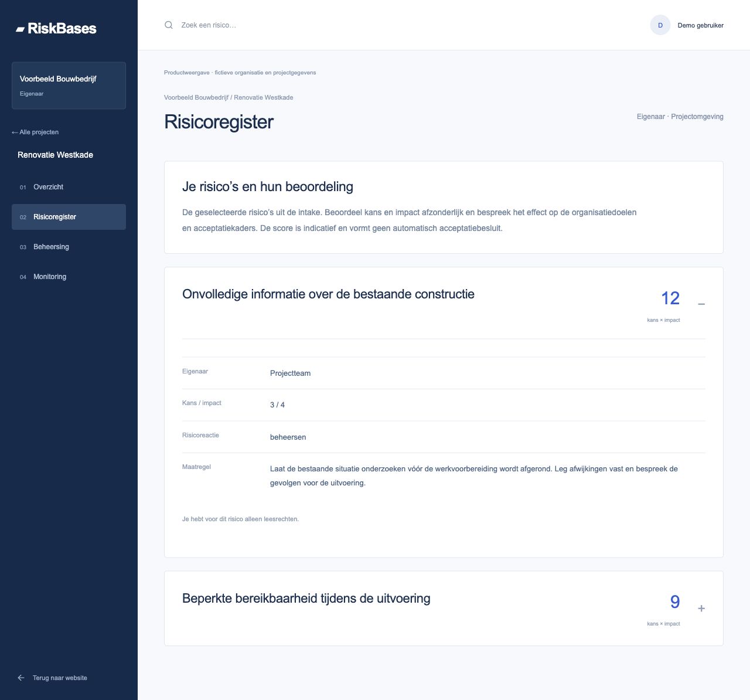Click the Demo gebruiker account name

click(x=700, y=25)
